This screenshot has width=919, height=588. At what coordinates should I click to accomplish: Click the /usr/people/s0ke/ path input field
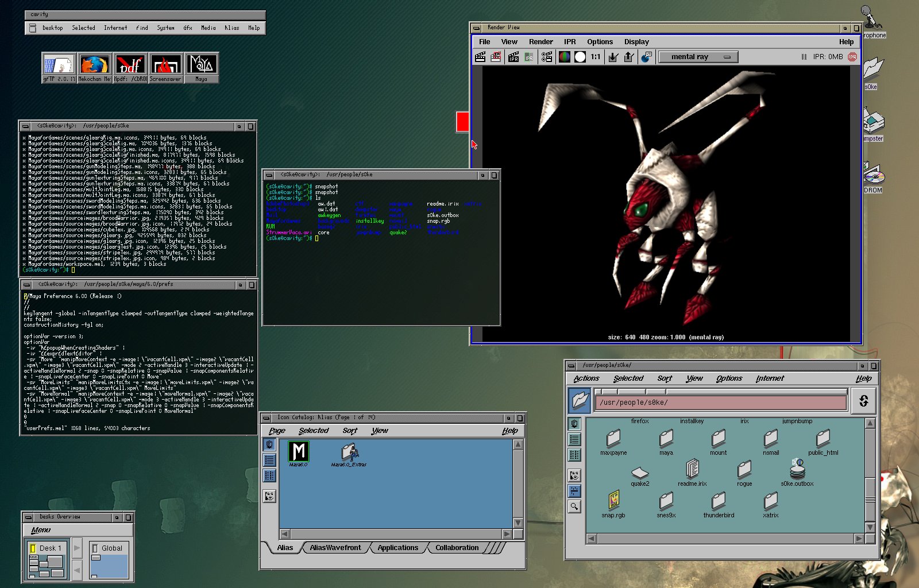point(721,403)
